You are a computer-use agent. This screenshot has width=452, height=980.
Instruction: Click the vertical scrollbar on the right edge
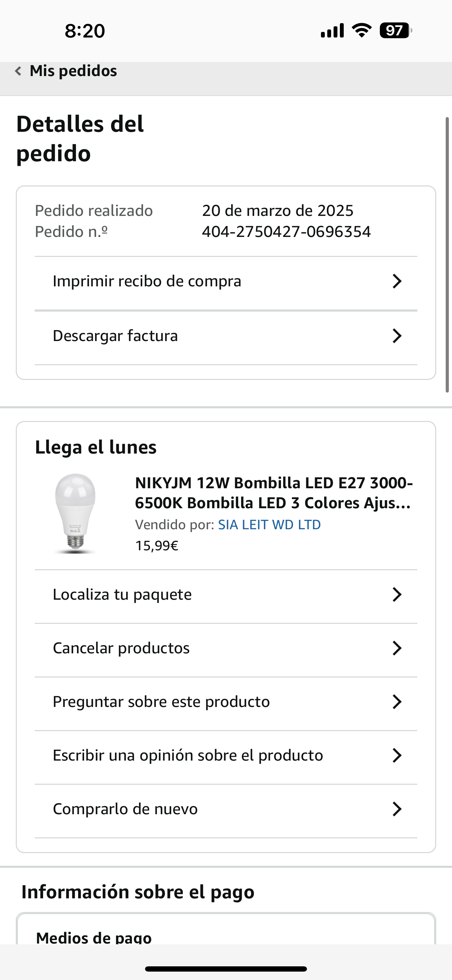(x=447, y=255)
